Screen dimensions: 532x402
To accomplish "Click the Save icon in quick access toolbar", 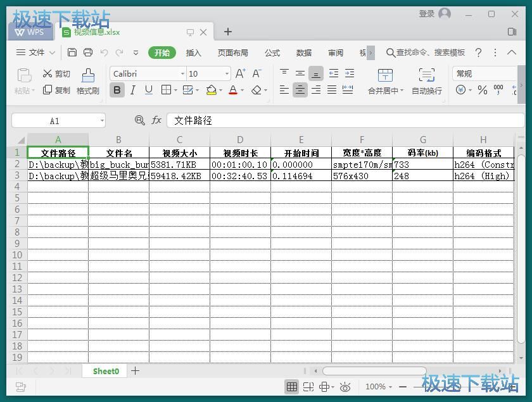I will [x=72, y=53].
